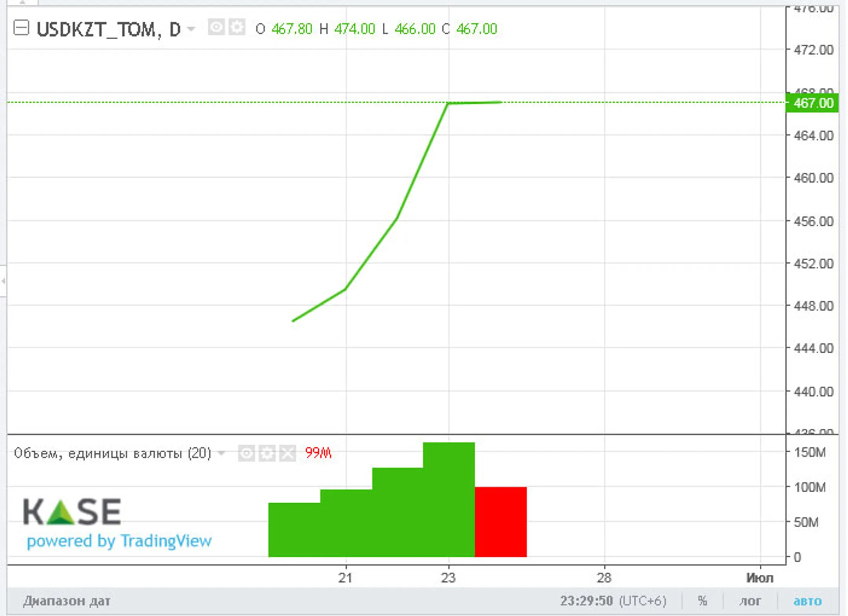Click the small up arrow tab at top-left

click(22, 2)
